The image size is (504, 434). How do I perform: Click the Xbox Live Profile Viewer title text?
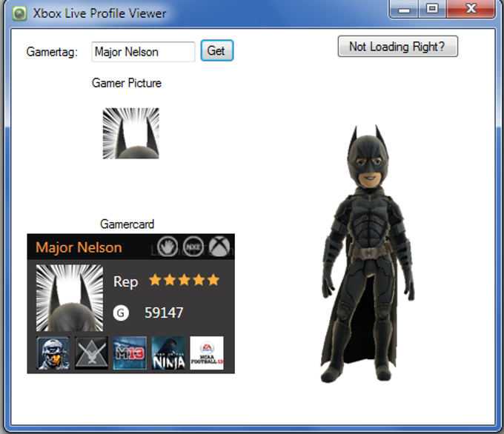[99, 13]
